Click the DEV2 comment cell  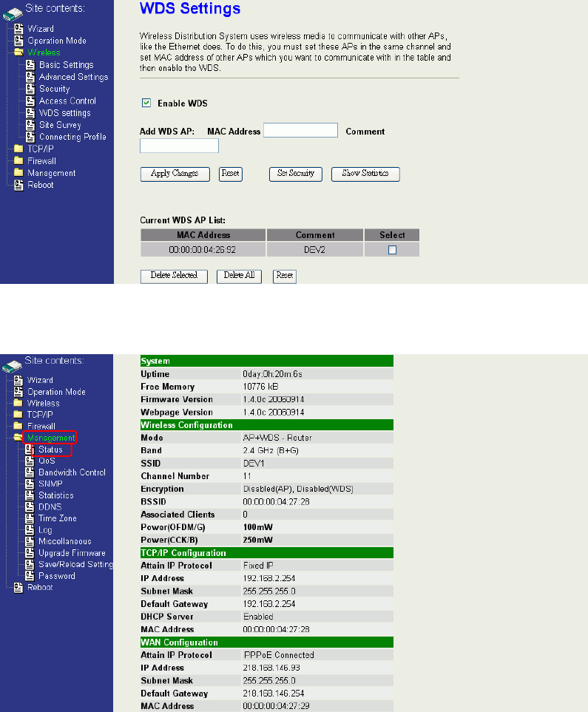click(x=314, y=250)
